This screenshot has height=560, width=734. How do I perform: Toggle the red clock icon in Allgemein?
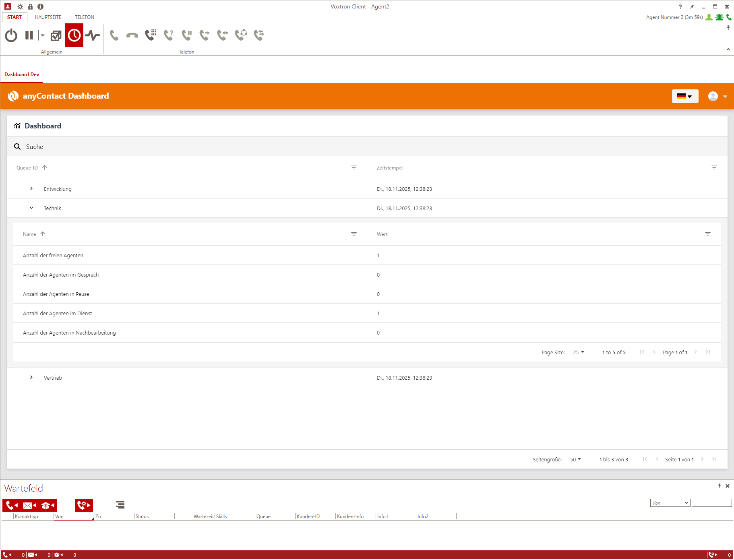pos(74,35)
